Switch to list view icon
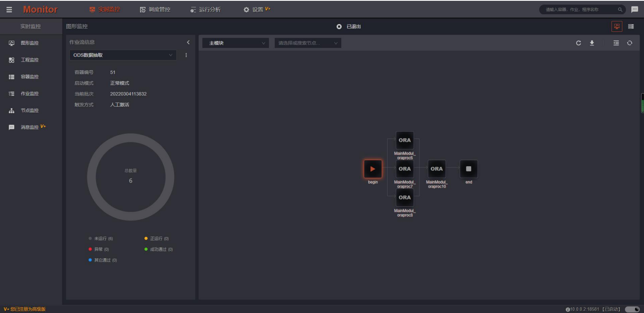The image size is (644, 313). click(631, 27)
